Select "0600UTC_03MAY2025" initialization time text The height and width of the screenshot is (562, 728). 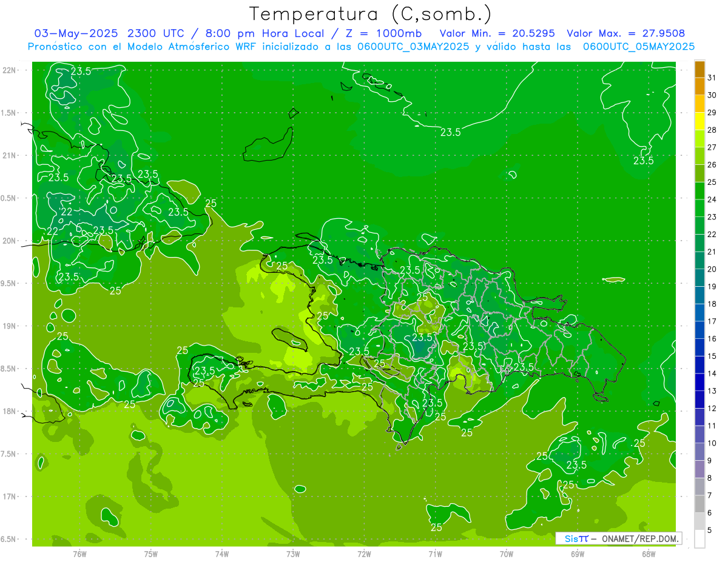pos(413,47)
